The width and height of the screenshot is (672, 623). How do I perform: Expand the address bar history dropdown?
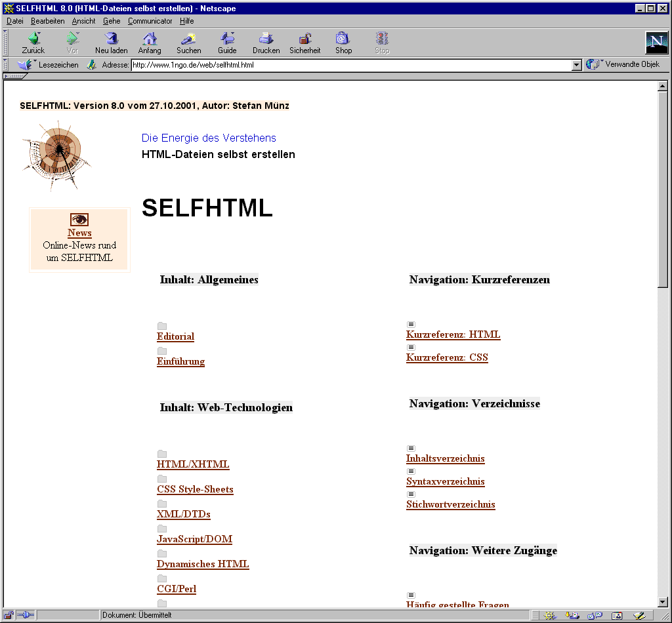click(577, 65)
